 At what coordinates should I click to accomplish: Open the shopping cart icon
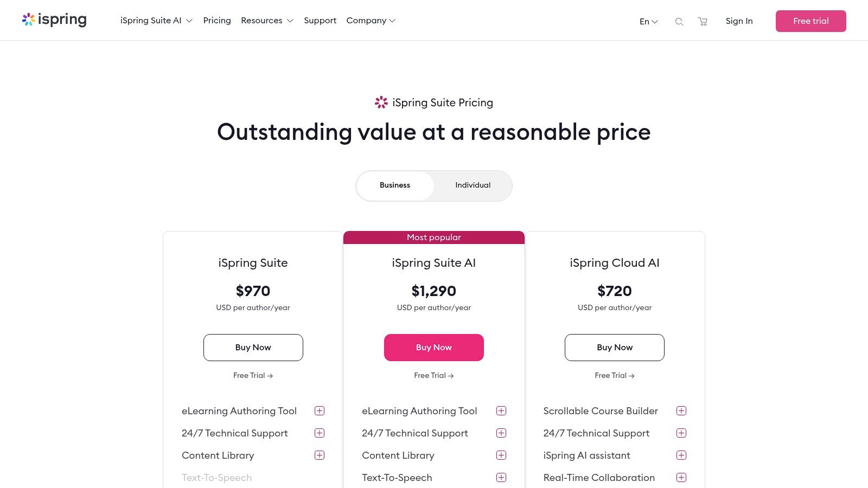(x=703, y=22)
